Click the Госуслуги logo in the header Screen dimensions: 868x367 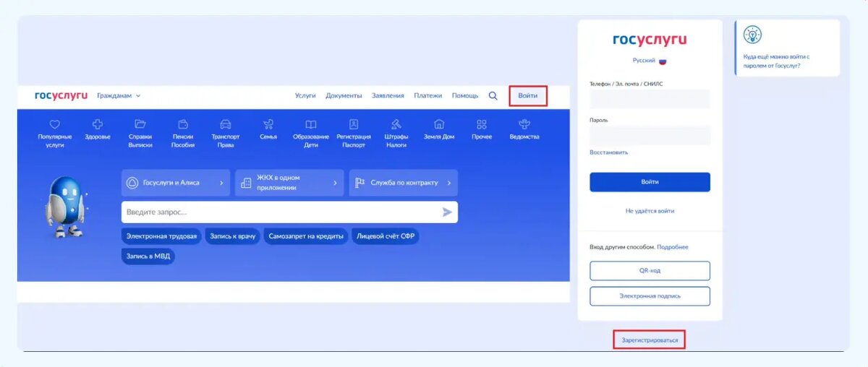coord(61,95)
